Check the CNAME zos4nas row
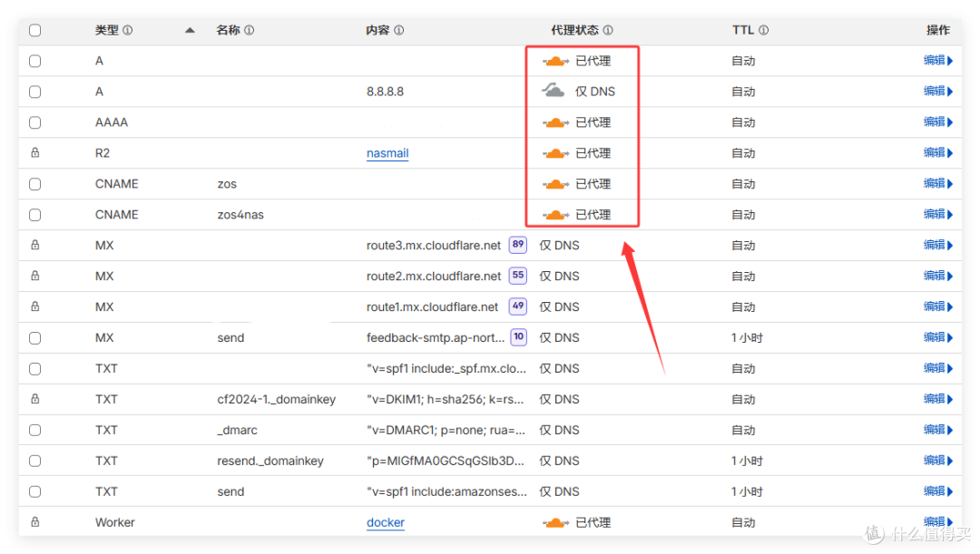The image size is (980, 554). tap(35, 215)
